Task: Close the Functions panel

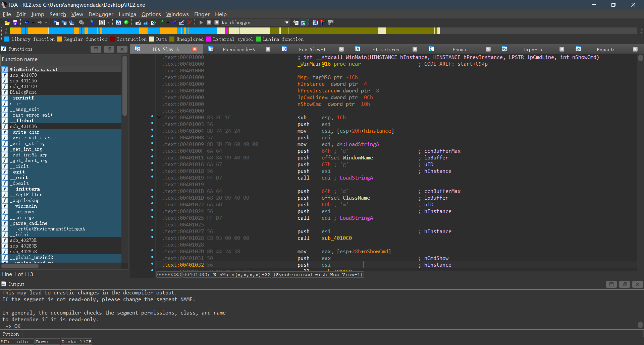Action: 122,49
